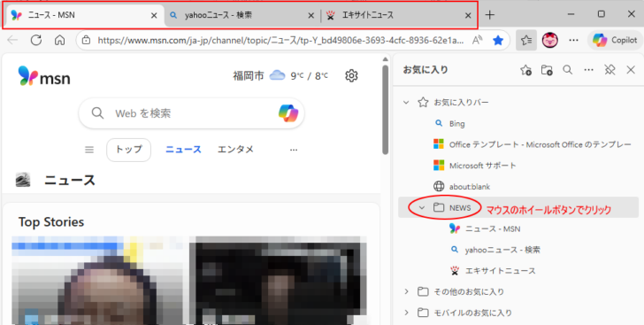Pin the favorites panel
644x325 pixels.
tap(609, 70)
